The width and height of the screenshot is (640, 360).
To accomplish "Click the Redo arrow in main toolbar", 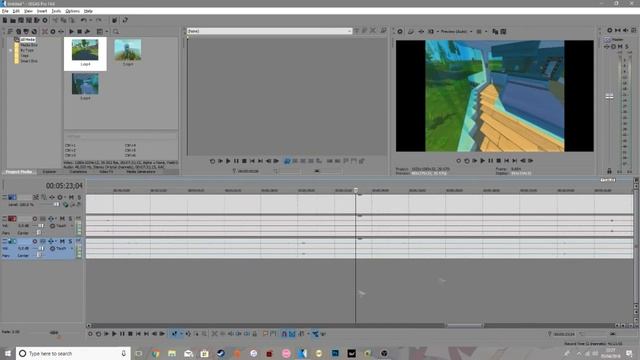I will [98, 20].
